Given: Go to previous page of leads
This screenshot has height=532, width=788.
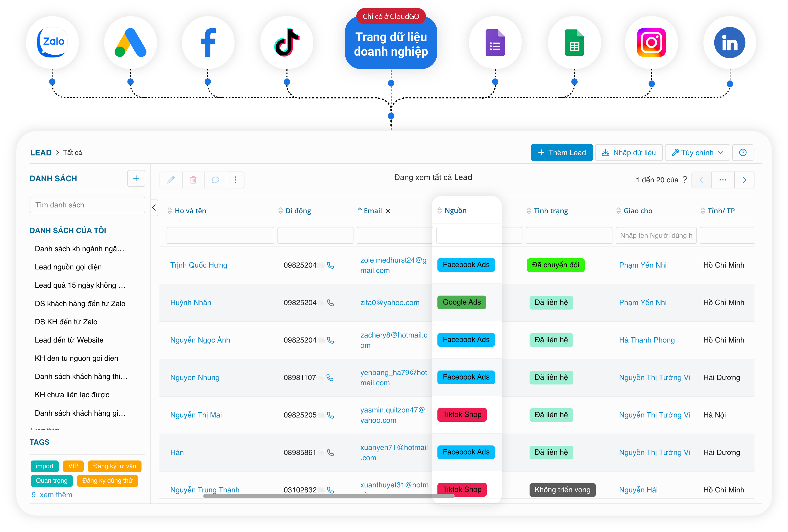Looking at the screenshot, I should [701, 180].
